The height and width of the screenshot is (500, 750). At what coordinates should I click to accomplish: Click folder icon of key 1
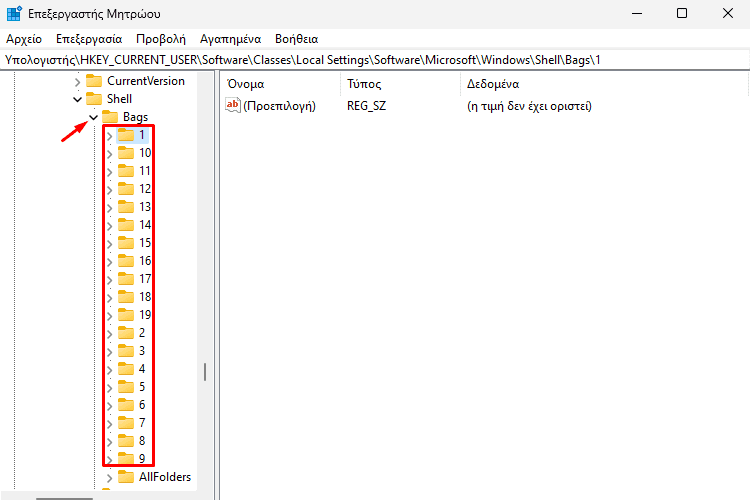126,135
